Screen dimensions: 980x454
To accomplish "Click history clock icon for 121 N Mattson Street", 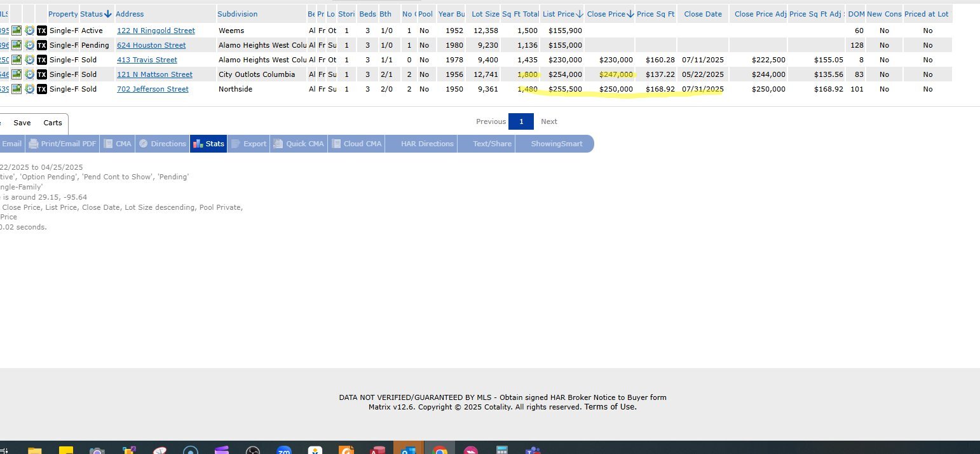I will (x=29, y=74).
